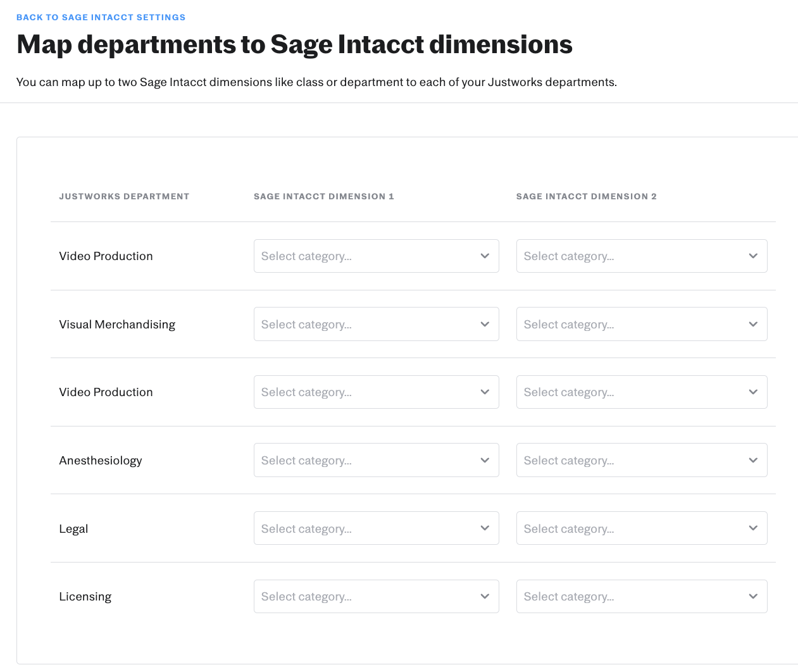Select Dimension 2 category for Visual Merchandising
Viewport: 798px width, 672px height.
(x=642, y=324)
